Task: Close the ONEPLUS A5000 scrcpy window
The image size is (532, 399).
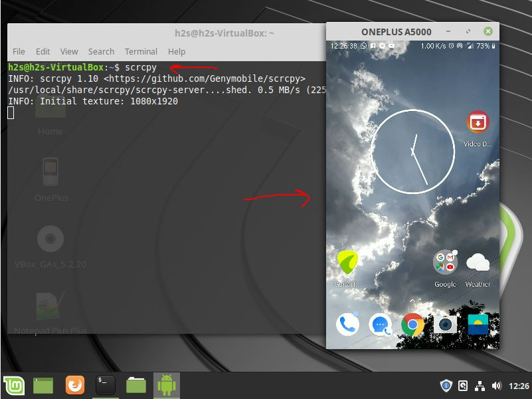Action: pos(488,31)
